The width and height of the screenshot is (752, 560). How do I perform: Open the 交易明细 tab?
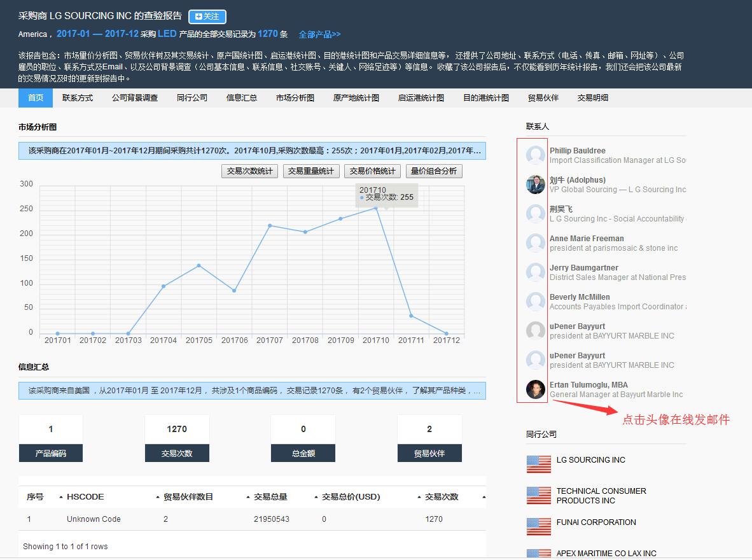592,98
